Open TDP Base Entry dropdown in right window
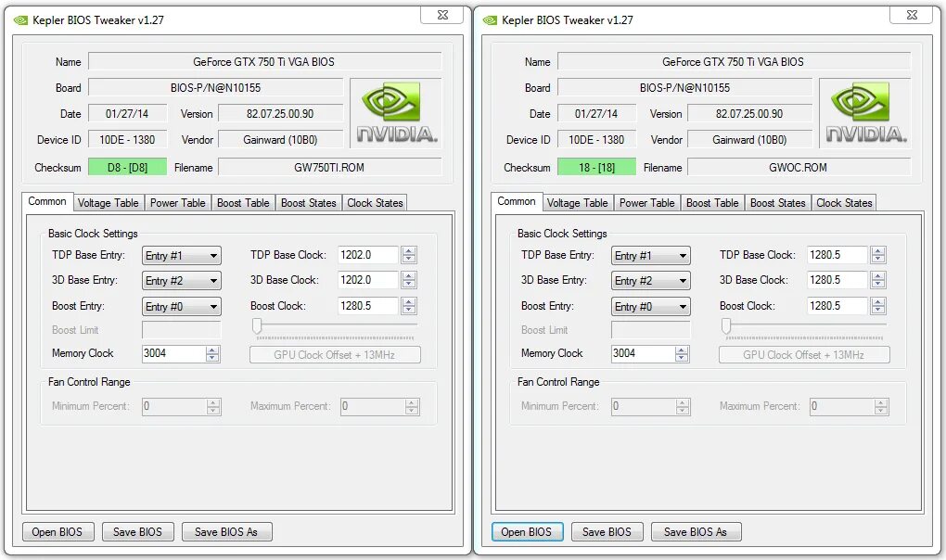Screen dimensions: 946x560 651,256
